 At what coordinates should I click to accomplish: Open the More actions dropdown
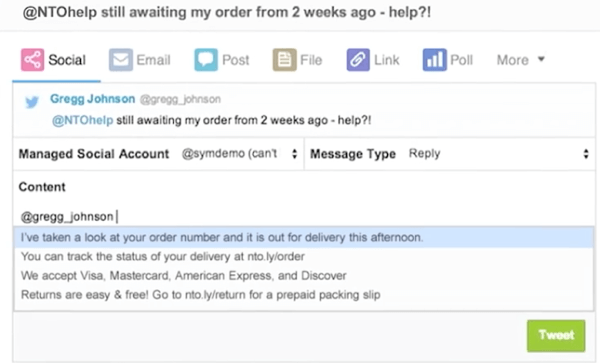[x=520, y=60]
